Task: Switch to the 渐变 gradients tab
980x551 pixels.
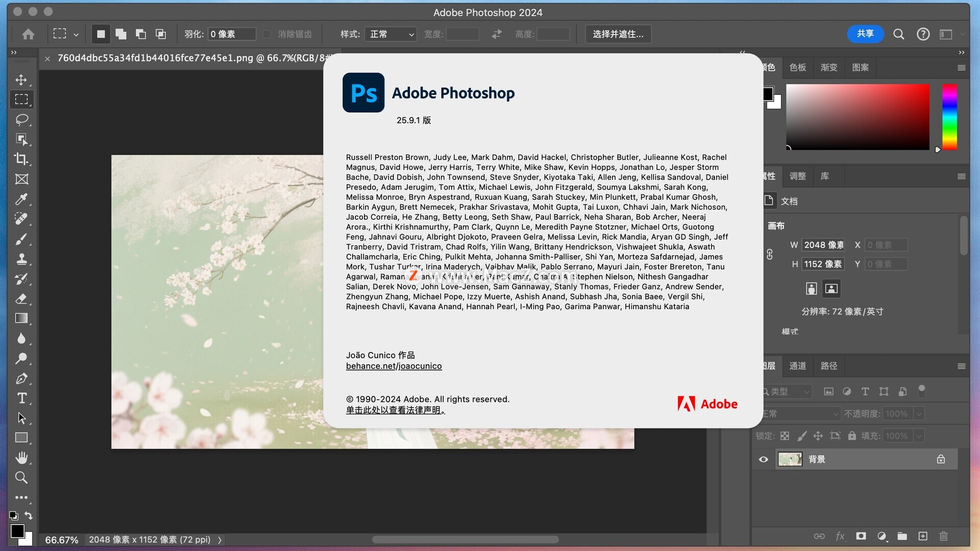Action: (829, 67)
